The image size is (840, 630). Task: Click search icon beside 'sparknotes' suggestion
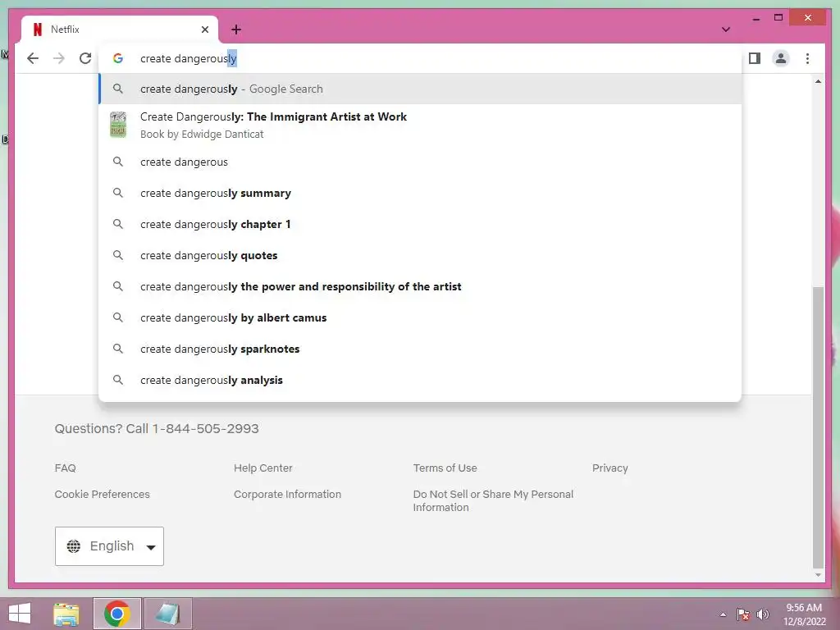tap(118, 349)
